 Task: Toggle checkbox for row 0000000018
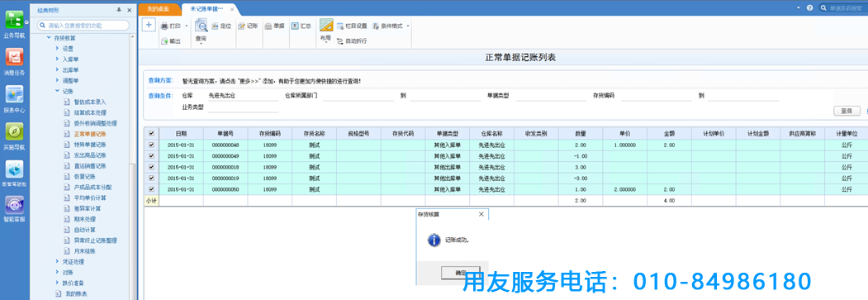click(152, 167)
